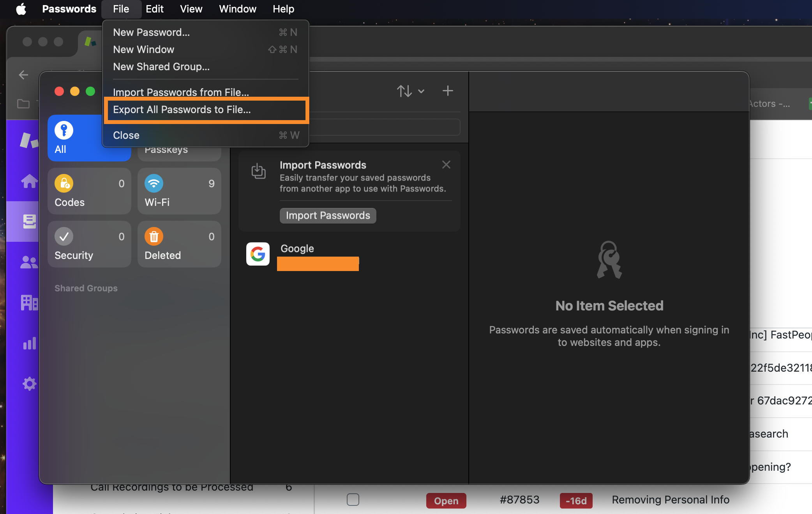The height and width of the screenshot is (514, 812).
Task: Open the Window menu in the menu bar
Action: [237, 9]
